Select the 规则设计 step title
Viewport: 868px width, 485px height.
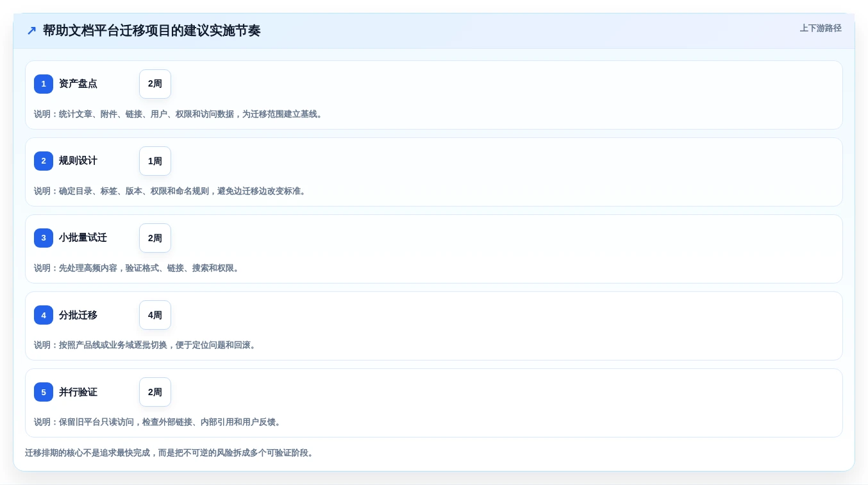[x=78, y=161]
